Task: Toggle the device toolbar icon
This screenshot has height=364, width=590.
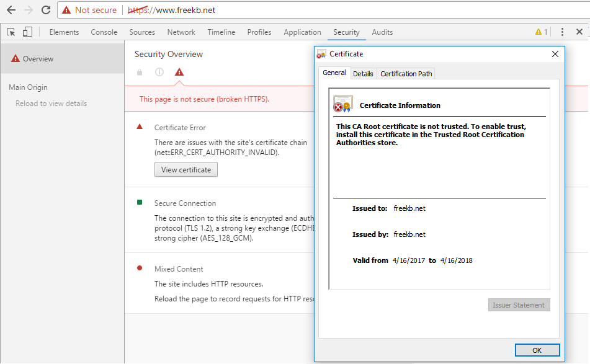Action: tap(27, 32)
